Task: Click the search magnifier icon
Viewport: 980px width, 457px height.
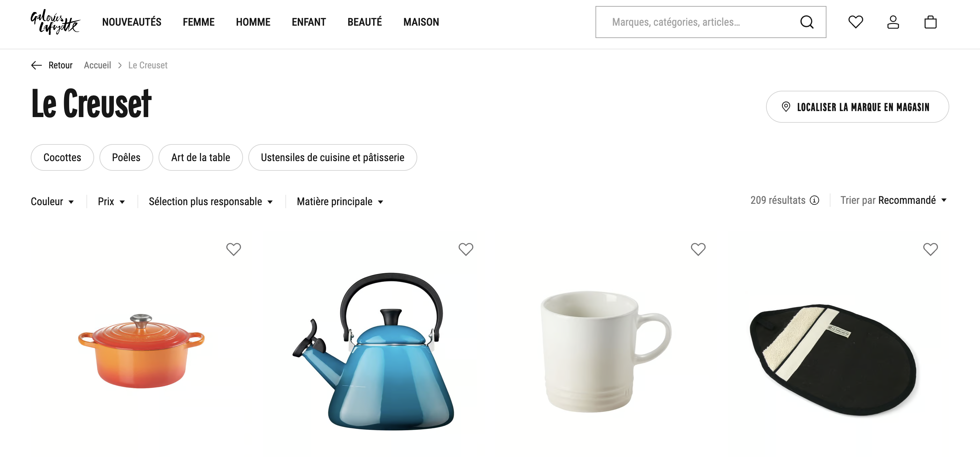Action: click(806, 22)
